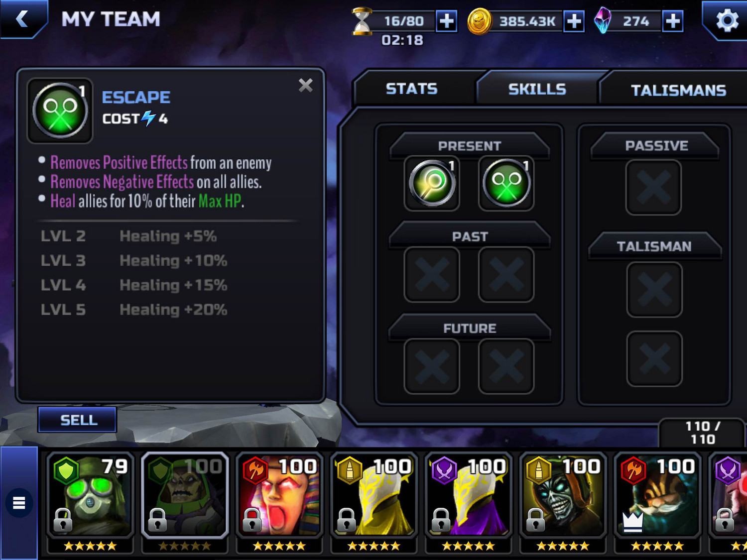Switch to the Talismans tab
The height and width of the screenshot is (560, 747).
click(x=678, y=90)
